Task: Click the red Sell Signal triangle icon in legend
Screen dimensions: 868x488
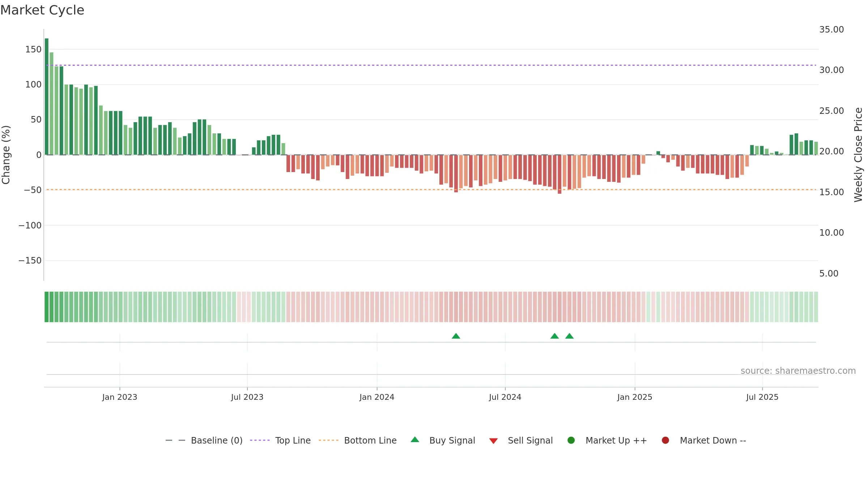Action: click(493, 441)
